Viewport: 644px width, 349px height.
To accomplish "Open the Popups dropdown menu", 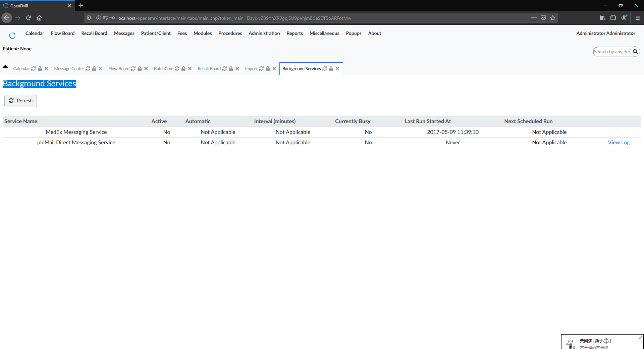I will 354,33.
